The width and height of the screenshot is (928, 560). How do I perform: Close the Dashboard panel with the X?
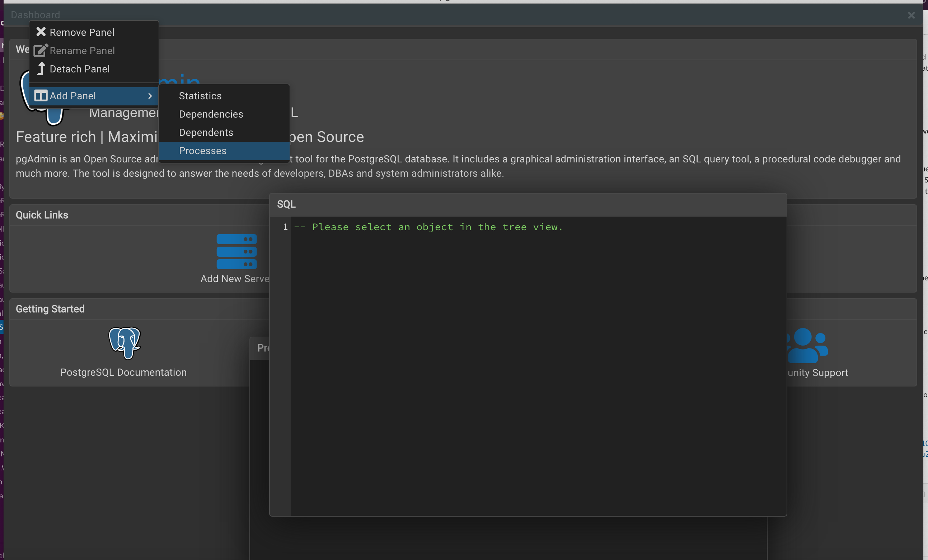911,15
